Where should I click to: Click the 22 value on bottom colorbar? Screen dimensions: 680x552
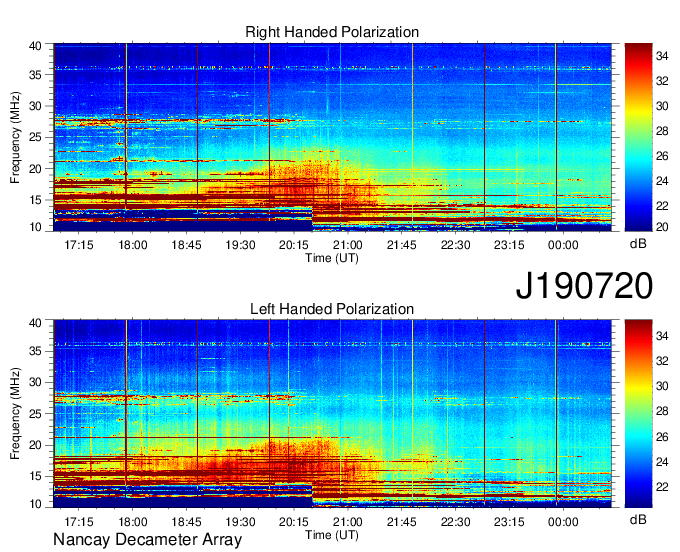(x=662, y=487)
